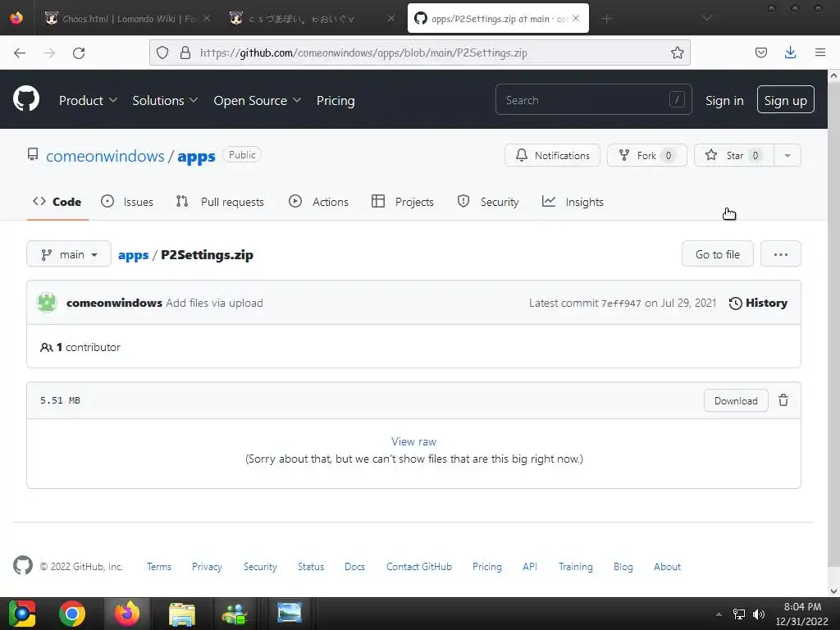Save page to Pocket
Screen dimensions: 840x630
760,52
